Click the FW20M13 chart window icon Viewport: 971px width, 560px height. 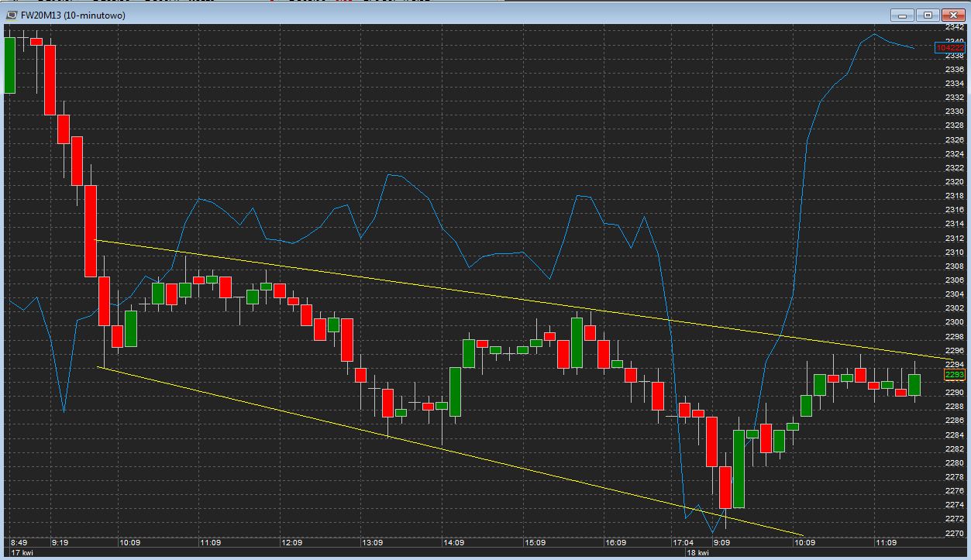coord(10,15)
